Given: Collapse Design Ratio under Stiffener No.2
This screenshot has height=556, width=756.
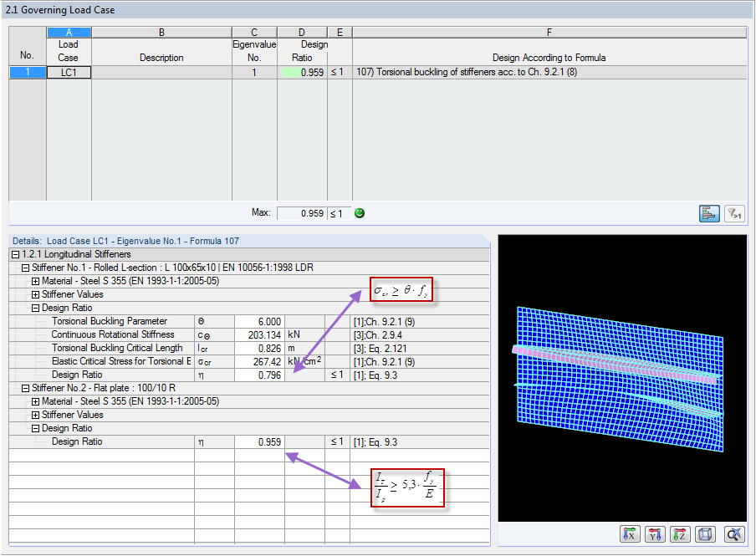Looking at the screenshot, I should (36, 428).
